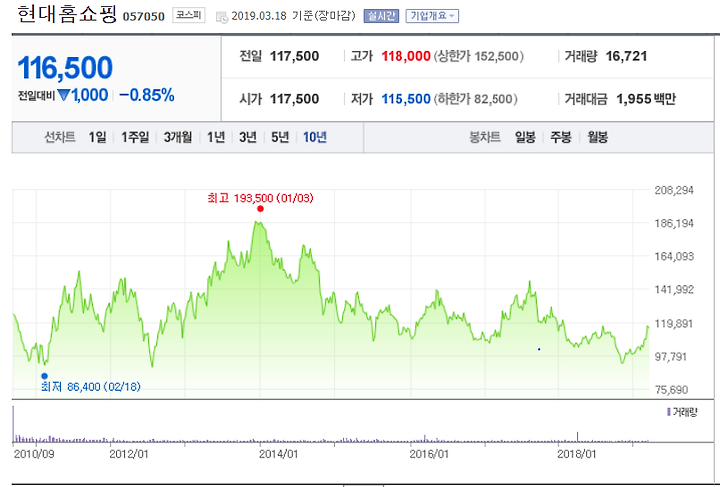
Task: Click the 최저 86,400 (02/18) label
Action: [90, 387]
